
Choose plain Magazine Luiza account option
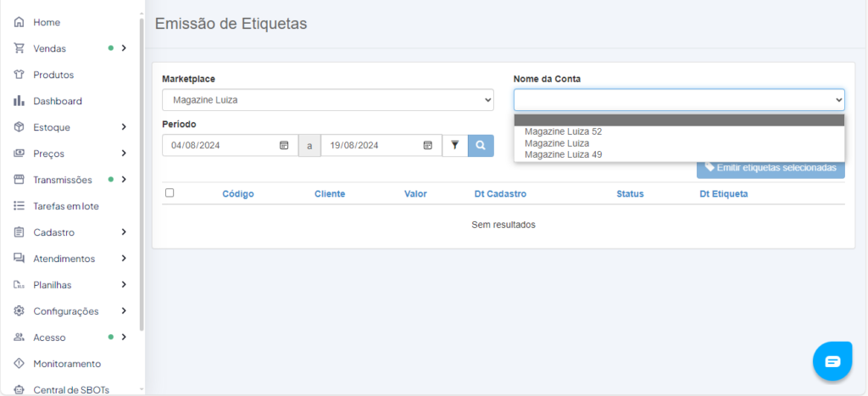[679, 143]
